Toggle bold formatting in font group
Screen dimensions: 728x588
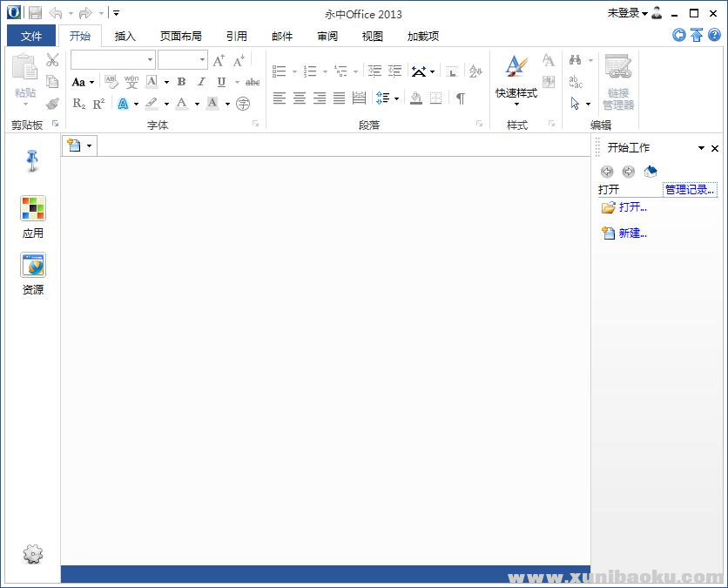(x=181, y=82)
